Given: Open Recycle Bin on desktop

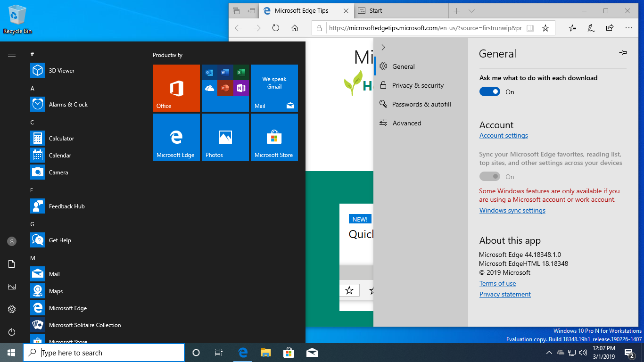Looking at the screenshot, I should (17, 19).
